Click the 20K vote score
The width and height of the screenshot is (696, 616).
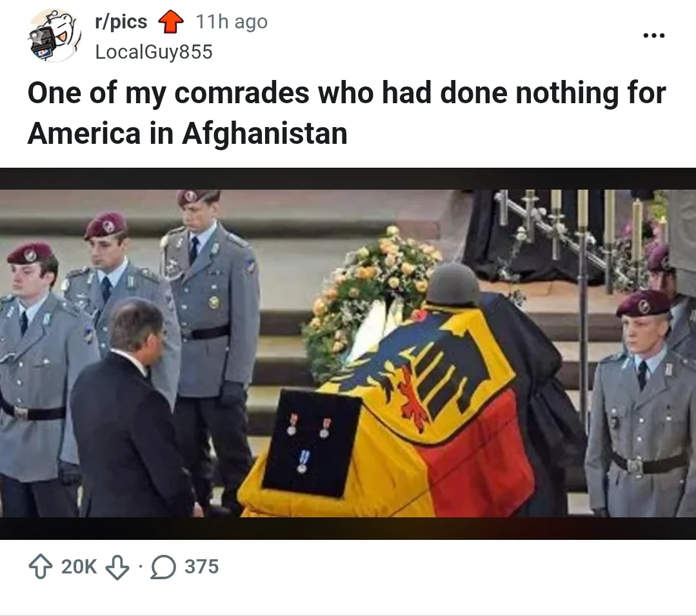coord(79,567)
